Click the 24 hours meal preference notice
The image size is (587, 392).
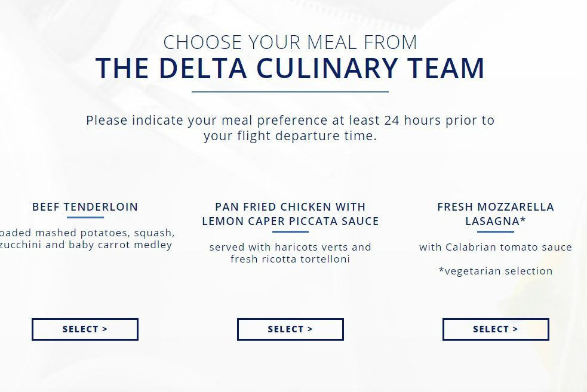click(x=290, y=128)
